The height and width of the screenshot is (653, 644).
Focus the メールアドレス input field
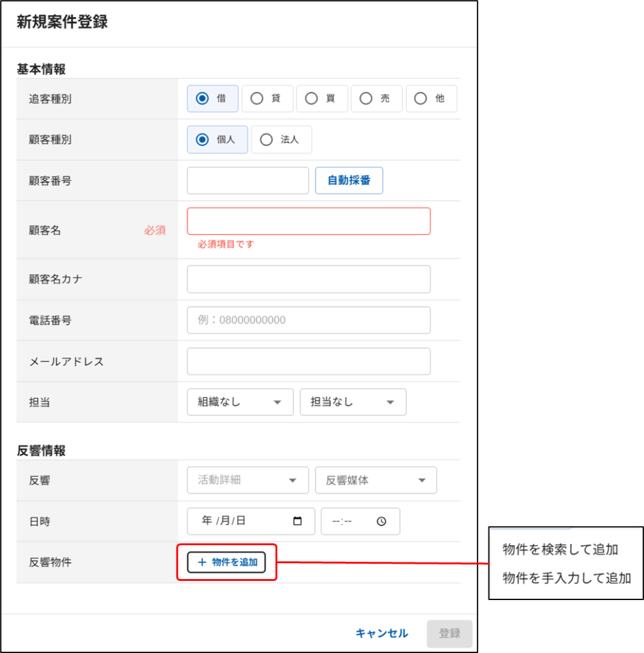click(x=309, y=362)
